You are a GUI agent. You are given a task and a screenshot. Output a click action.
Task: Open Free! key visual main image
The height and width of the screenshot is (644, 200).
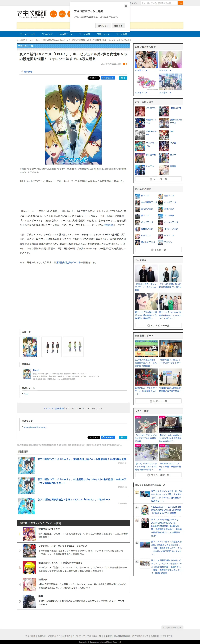coord(73,124)
